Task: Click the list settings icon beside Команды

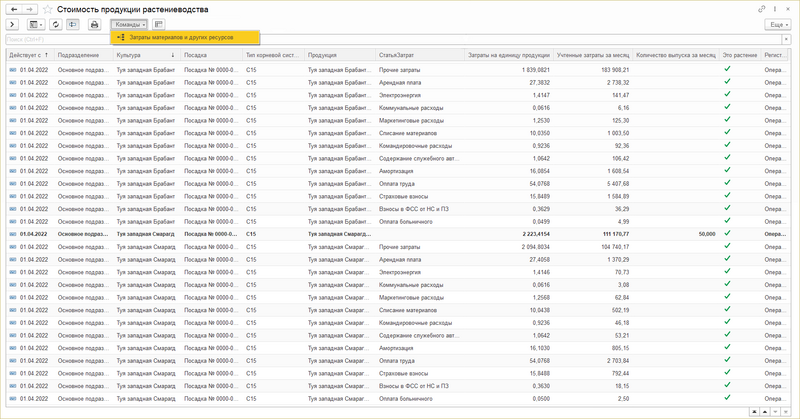Action: pyautogui.click(x=160, y=23)
